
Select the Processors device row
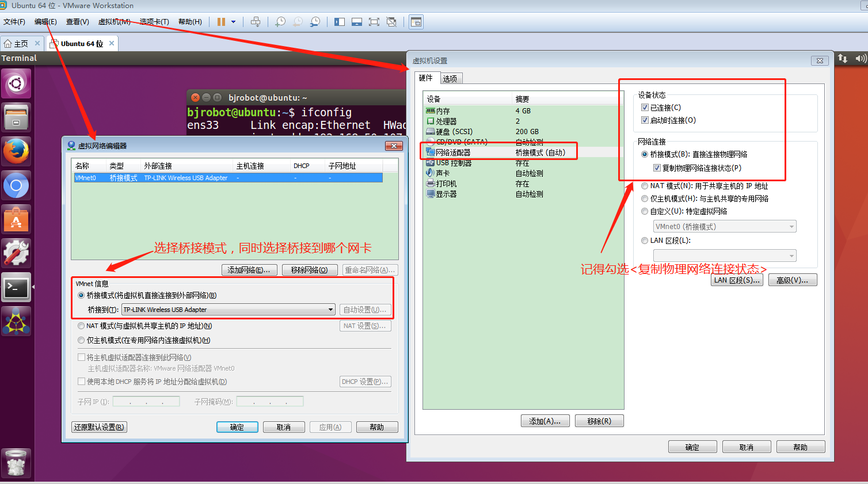coord(523,121)
